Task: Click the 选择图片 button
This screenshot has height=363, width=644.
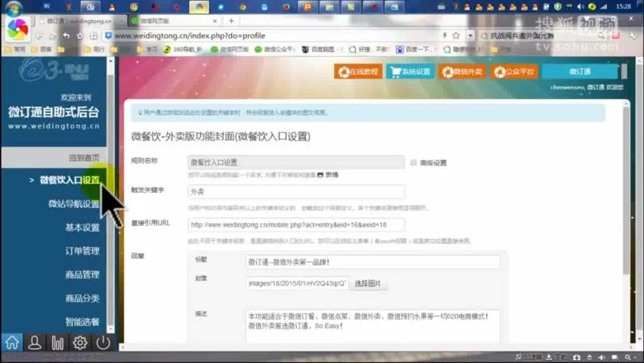Action: click(x=367, y=284)
